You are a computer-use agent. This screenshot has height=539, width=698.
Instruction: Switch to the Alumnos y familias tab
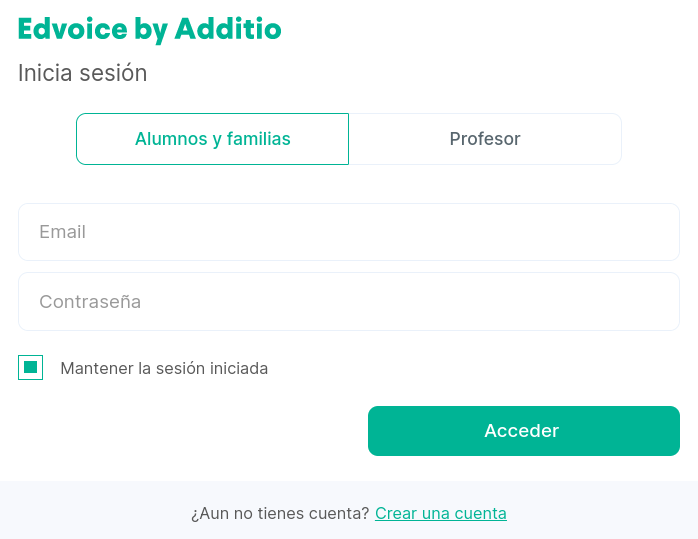click(212, 139)
